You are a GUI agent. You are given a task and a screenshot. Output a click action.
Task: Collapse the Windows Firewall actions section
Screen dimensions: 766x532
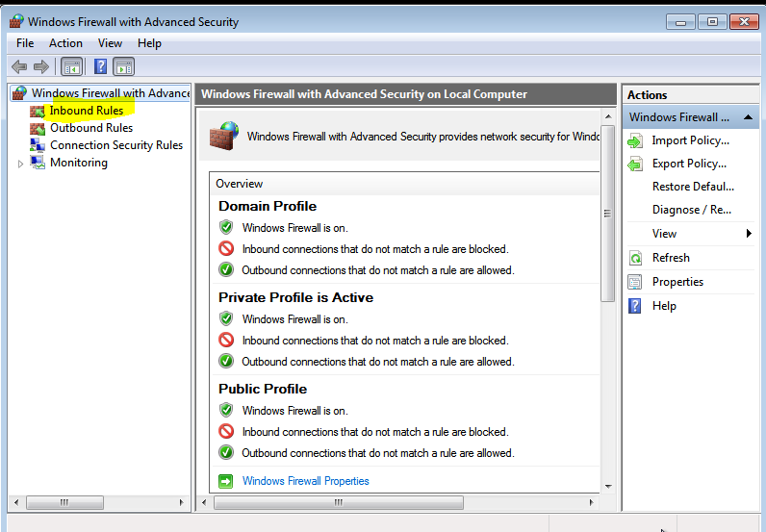click(x=748, y=117)
